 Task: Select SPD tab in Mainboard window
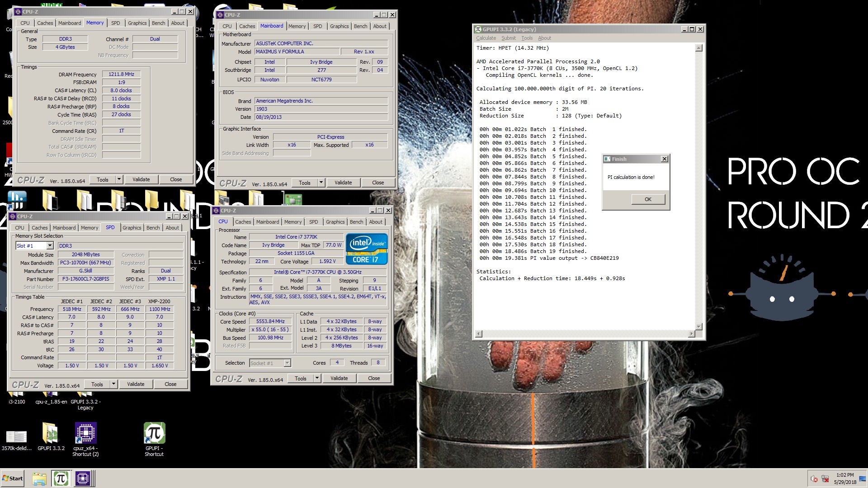point(318,26)
